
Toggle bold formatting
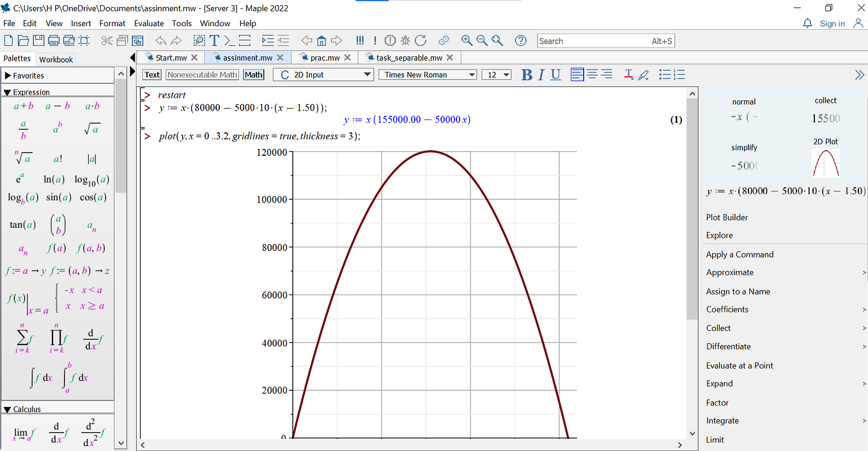tap(526, 75)
